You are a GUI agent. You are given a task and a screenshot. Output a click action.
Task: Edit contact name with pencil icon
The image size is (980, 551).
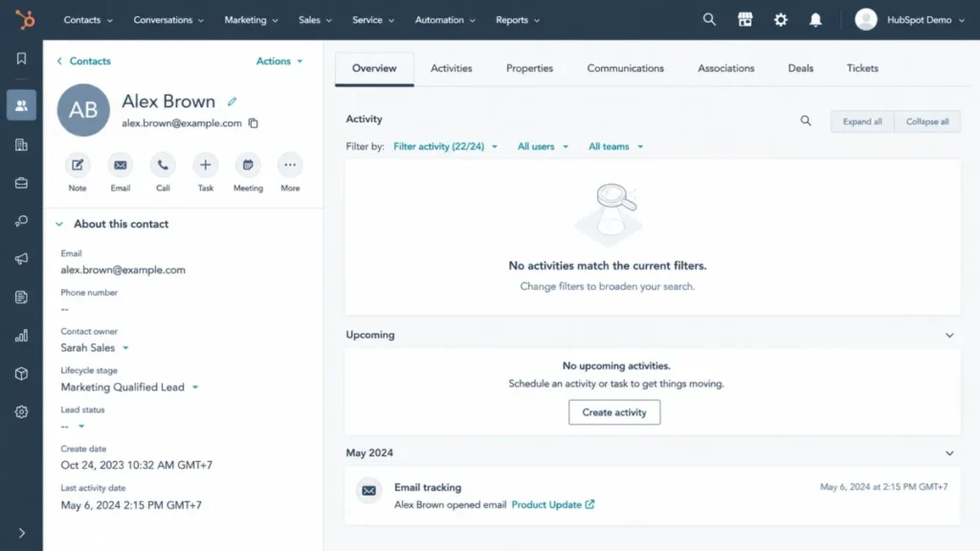pyautogui.click(x=232, y=101)
